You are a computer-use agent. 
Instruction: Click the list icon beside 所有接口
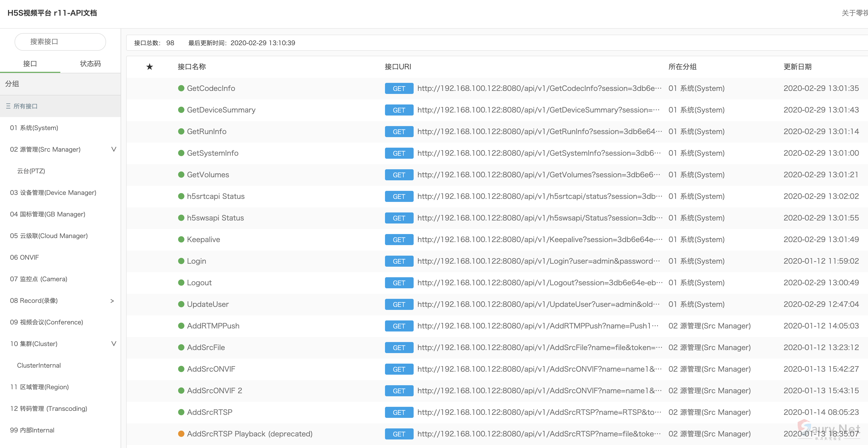point(8,106)
